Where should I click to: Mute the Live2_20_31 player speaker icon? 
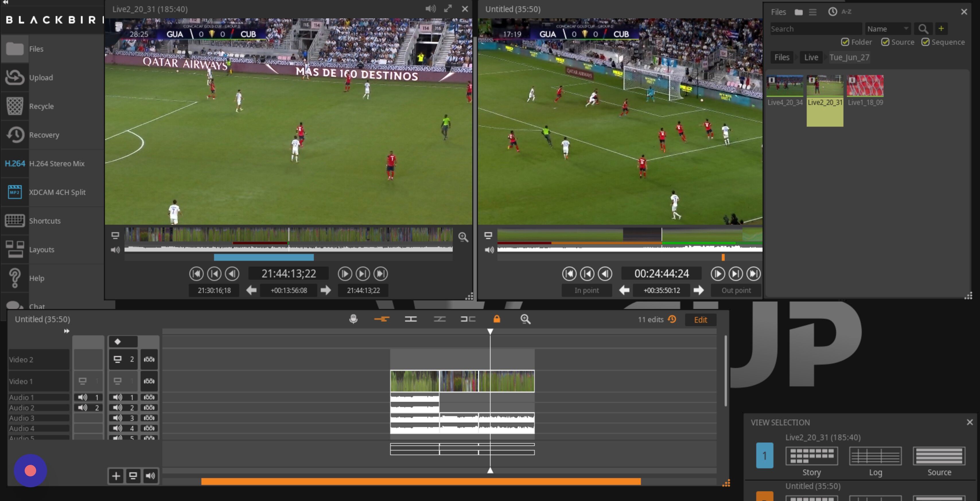tap(430, 9)
